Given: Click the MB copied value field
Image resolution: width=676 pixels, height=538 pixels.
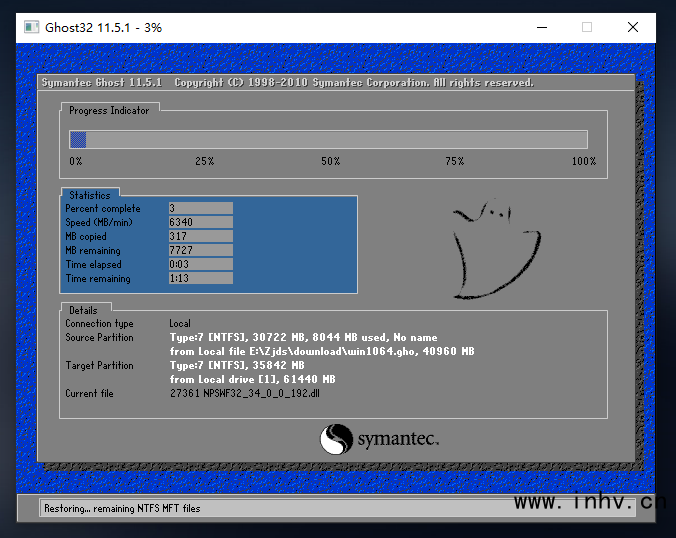Looking at the screenshot, I should click(x=200, y=236).
